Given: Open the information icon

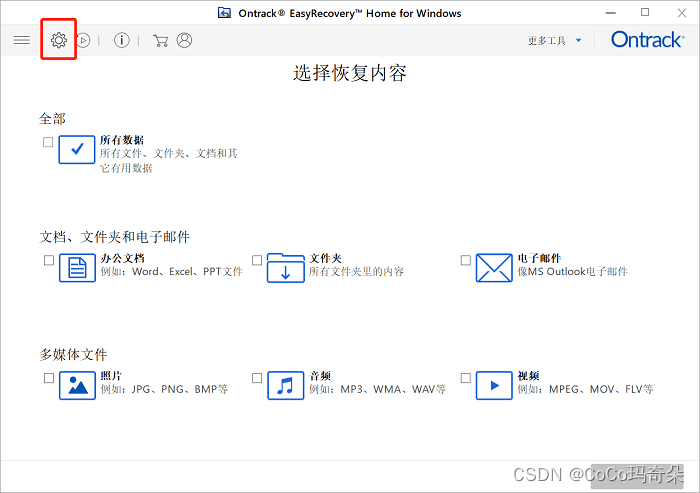Looking at the screenshot, I should 122,40.
